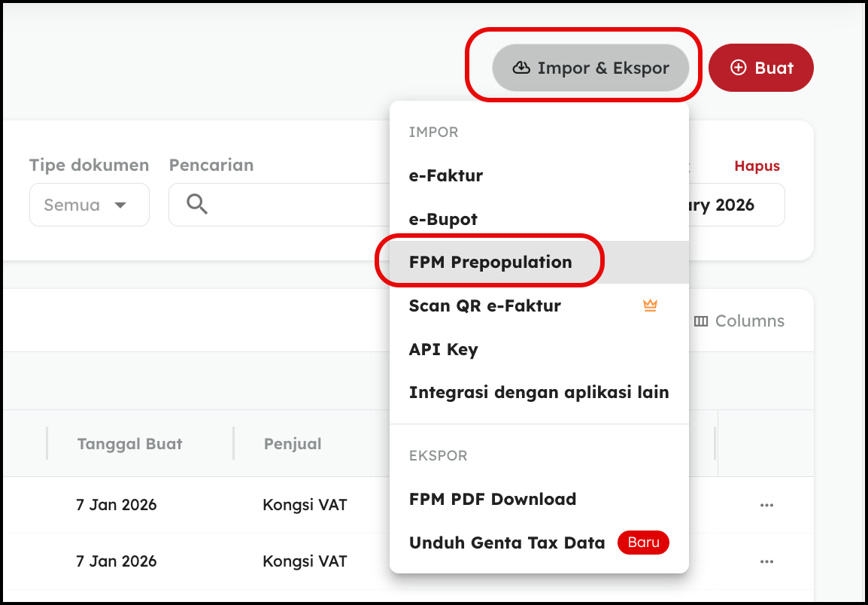Choose Integrasi dengan aplikasi lain
The image size is (868, 605).
pos(539,392)
